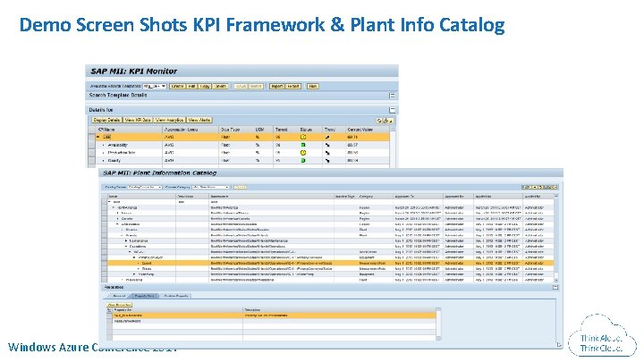Screen dimensions: 644x362
Task: Click the Create button in KPI Monitor
Action: pyautogui.click(x=177, y=86)
